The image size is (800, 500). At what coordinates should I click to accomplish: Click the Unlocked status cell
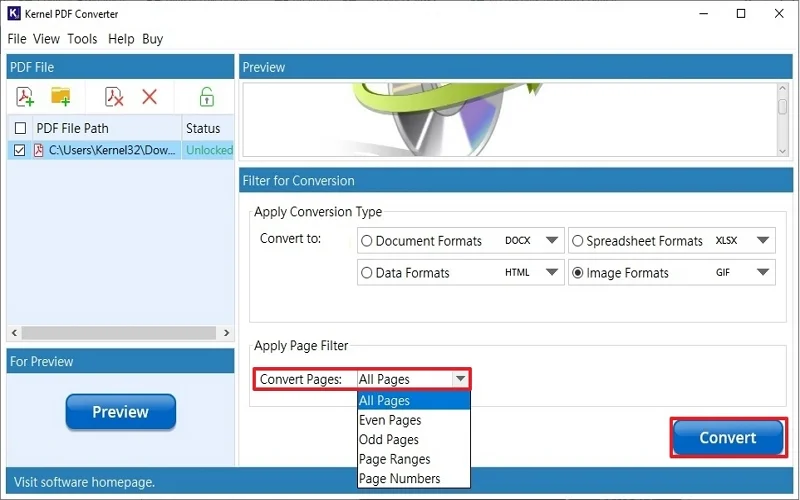(x=208, y=150)
